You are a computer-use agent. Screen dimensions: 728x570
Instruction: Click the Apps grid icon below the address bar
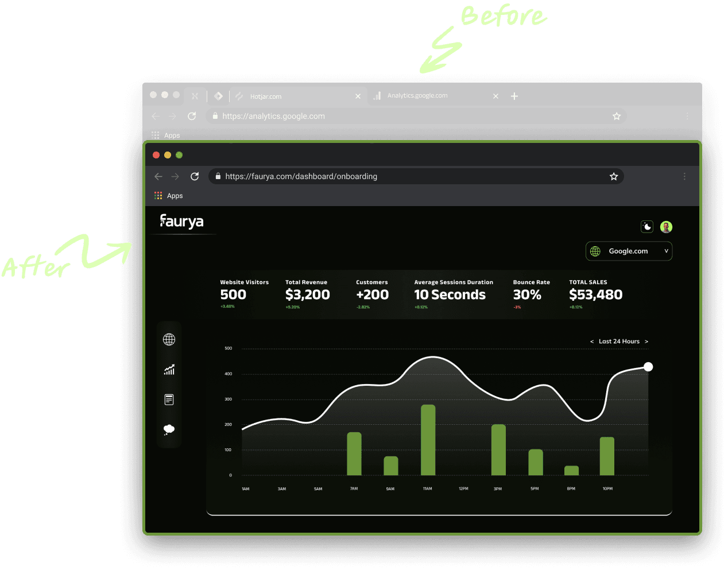[x=158, y=195]
